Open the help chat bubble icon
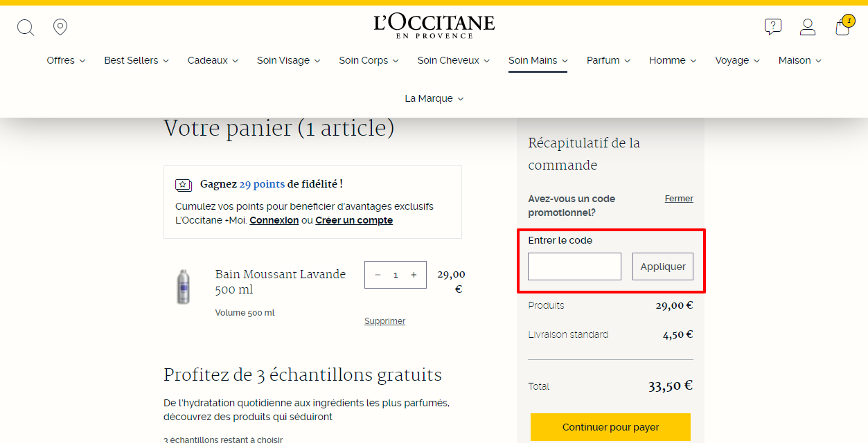The image size is (868, 443). (773, 27)
